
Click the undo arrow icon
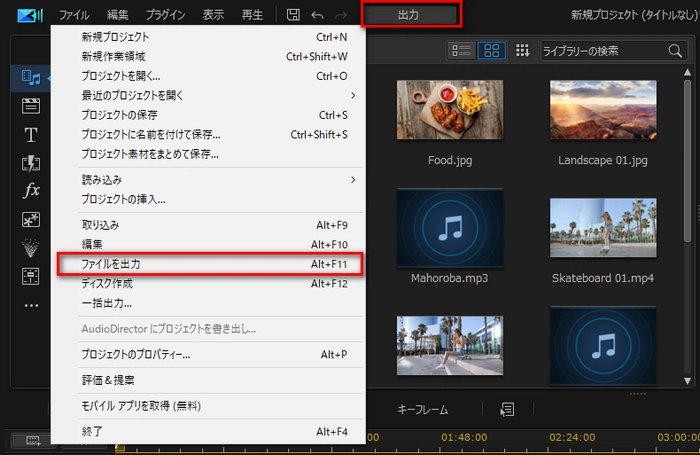click(317, 15)
